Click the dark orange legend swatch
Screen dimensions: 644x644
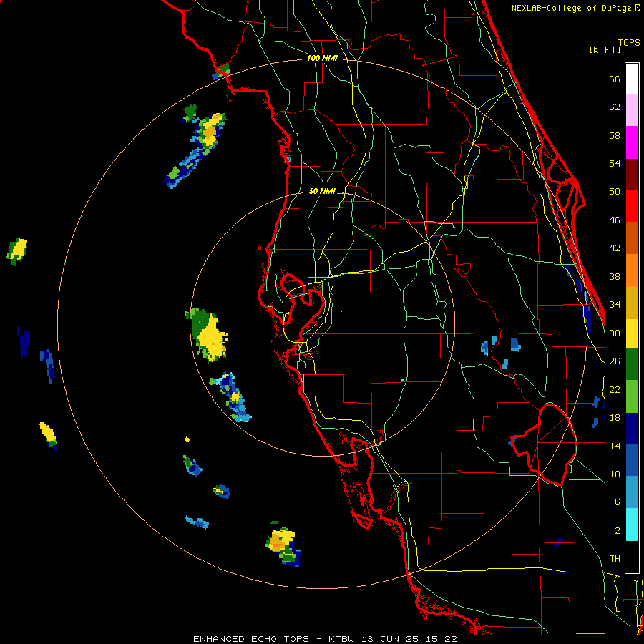click(632, 238)
